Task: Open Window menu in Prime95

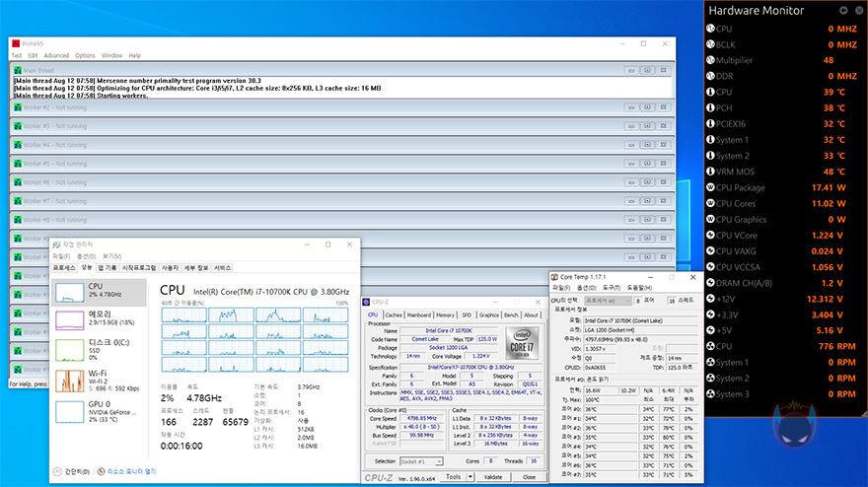Action: 111,55
